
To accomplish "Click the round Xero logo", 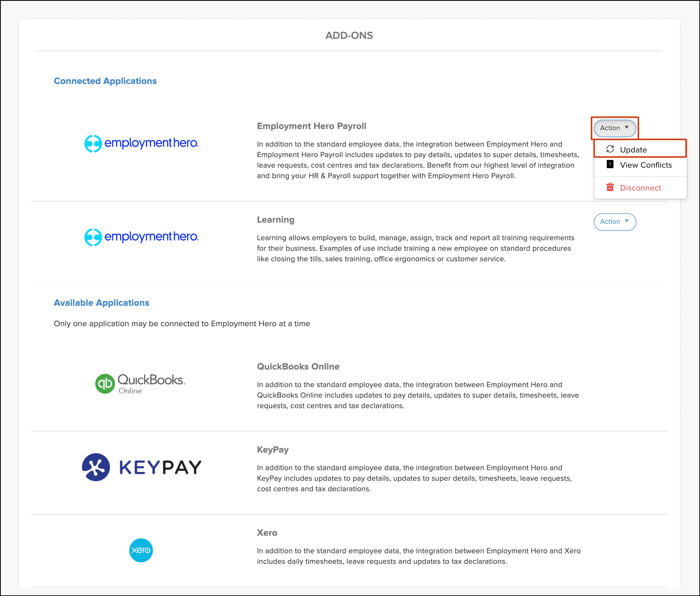I will [141, 550].
